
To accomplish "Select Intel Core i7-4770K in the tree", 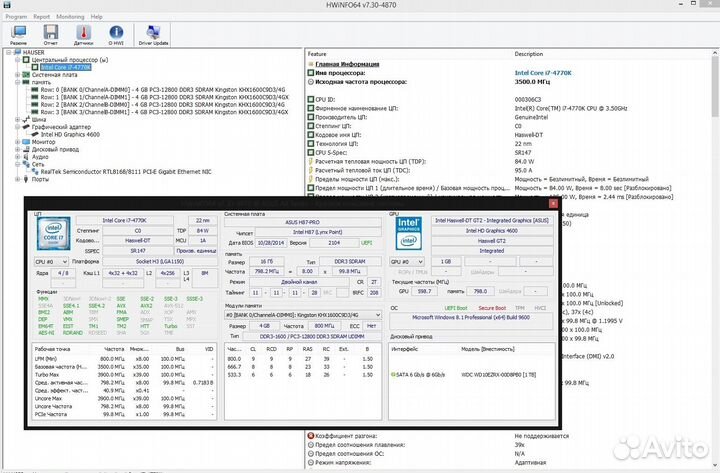I will pyautogui.click(x=66, y=68).
